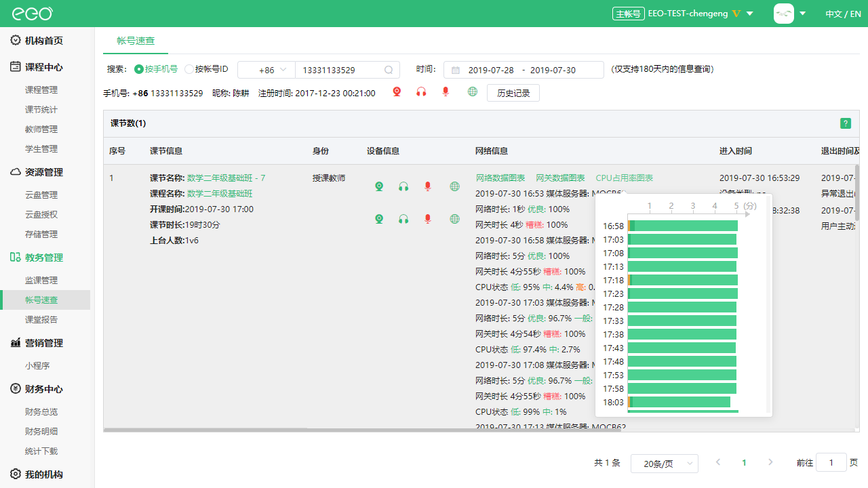Screen dimensions: 868x488
Task: Click first-row red microphone device icon
Action: [428, 186]
